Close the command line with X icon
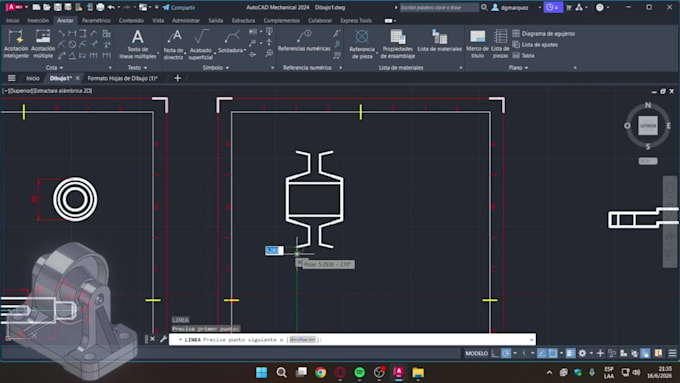Image resolution: width=680 pixels, height=383 pixels. click(x=153, y=339)
